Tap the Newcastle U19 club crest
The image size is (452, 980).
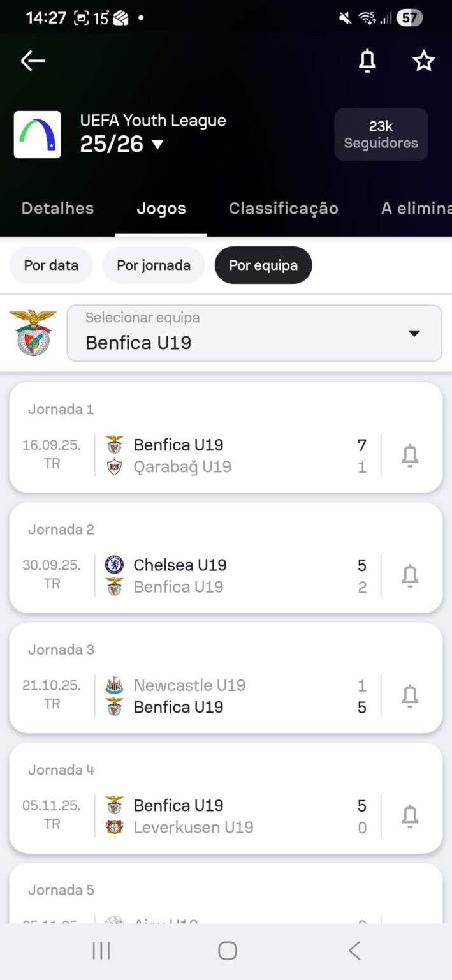tap(114, 684)
